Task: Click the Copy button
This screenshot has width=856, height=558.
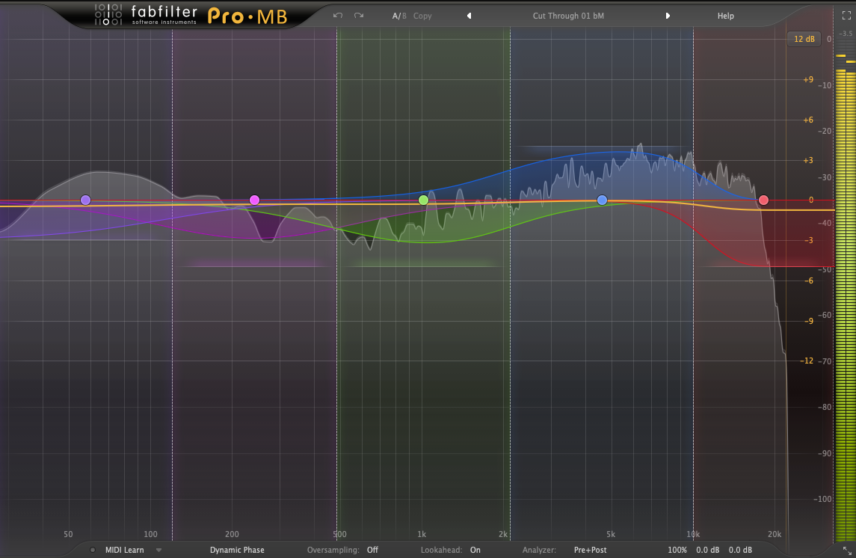Action: click(x=423, y=16)
